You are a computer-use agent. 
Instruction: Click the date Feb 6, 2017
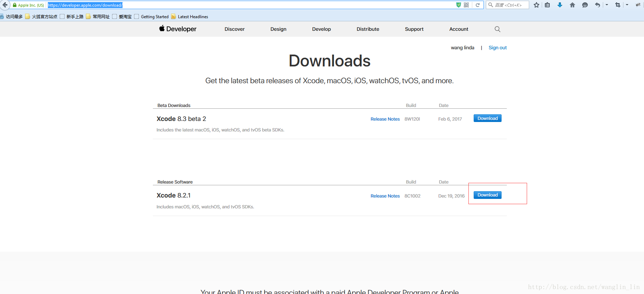click(x=450, y=119)
